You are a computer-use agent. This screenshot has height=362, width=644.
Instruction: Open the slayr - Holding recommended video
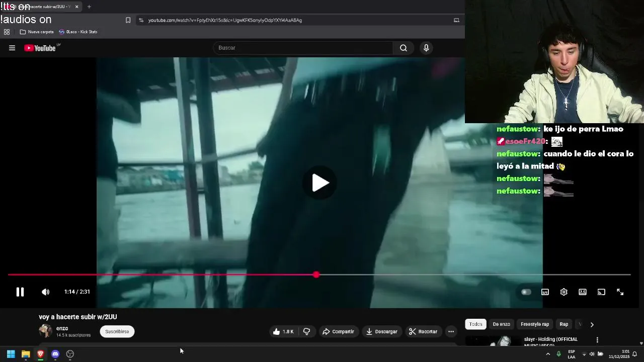pos(550,341)
